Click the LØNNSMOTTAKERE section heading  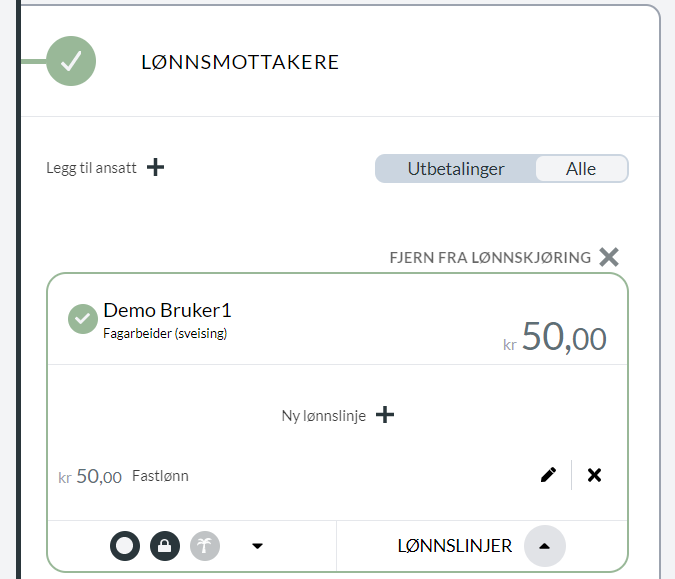click(240, 62)
